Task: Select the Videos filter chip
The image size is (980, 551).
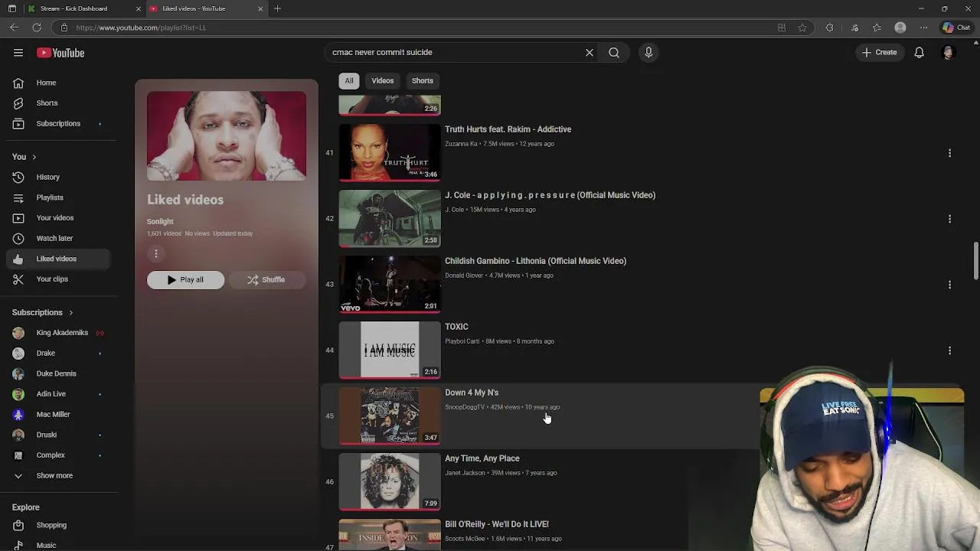Action: [x=383, y=81]
